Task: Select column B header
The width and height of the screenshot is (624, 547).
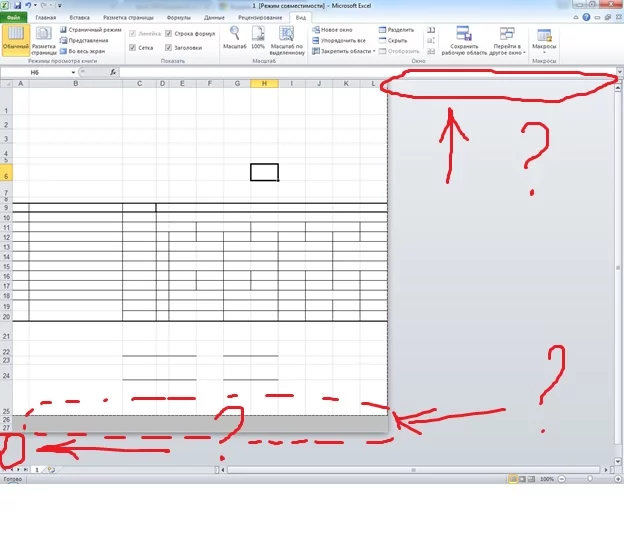Action: 76,84
